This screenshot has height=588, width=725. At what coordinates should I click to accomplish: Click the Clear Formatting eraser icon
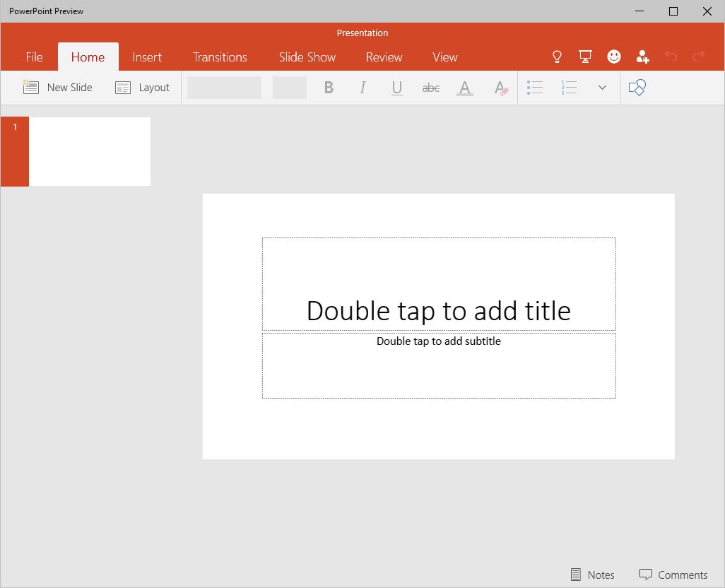tap(500, 88)
